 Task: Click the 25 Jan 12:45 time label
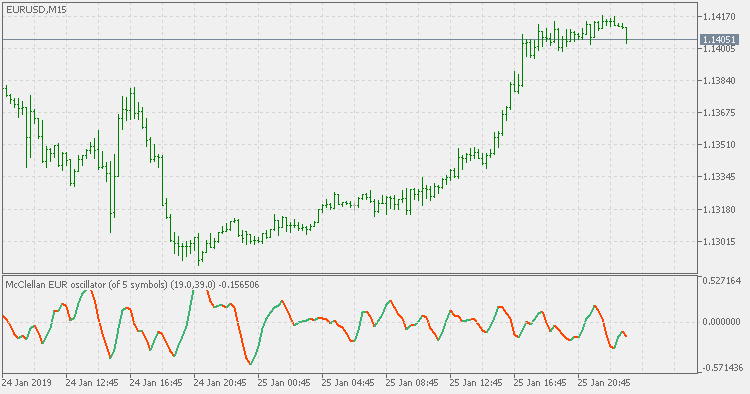point(476,383)
